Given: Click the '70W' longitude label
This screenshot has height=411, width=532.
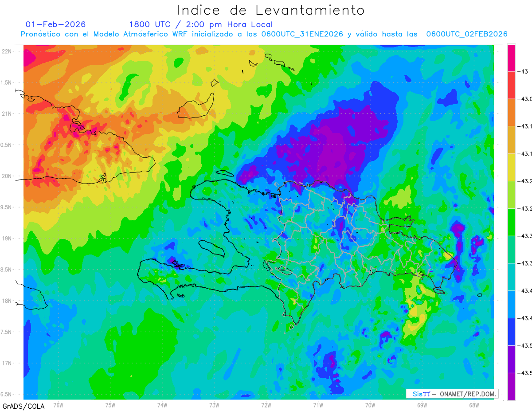Looking at the screenshot, I should tap(370, 405).
